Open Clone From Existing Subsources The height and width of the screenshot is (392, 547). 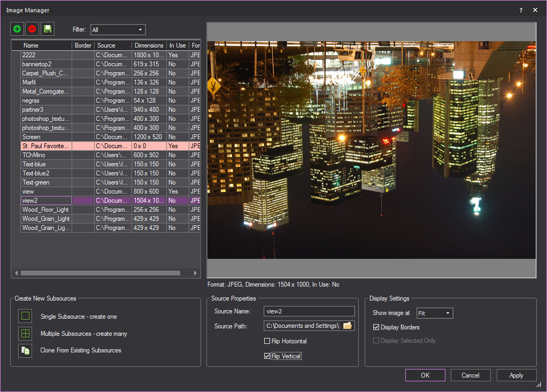click(25, 351)
